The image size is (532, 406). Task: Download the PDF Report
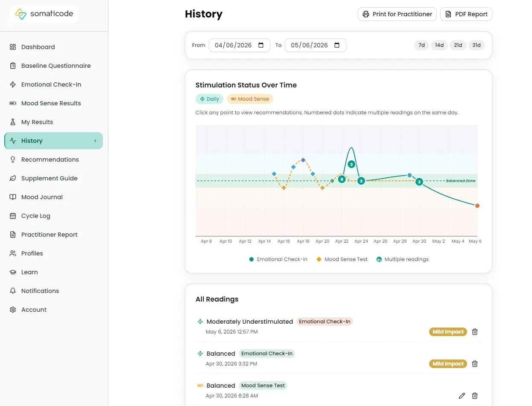coord(466,14)
